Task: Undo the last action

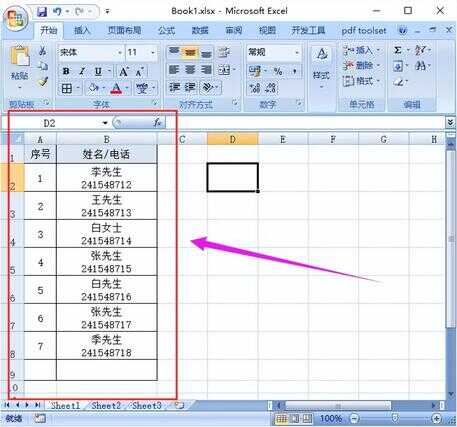Action: point(57,12)
